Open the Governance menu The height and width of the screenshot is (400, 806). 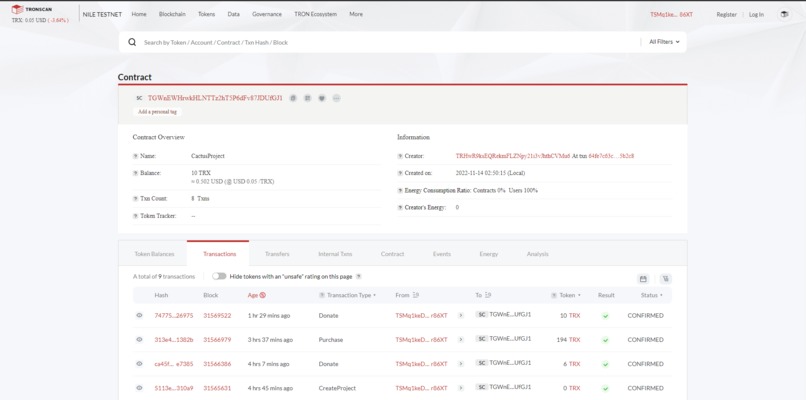coord(267,14)
